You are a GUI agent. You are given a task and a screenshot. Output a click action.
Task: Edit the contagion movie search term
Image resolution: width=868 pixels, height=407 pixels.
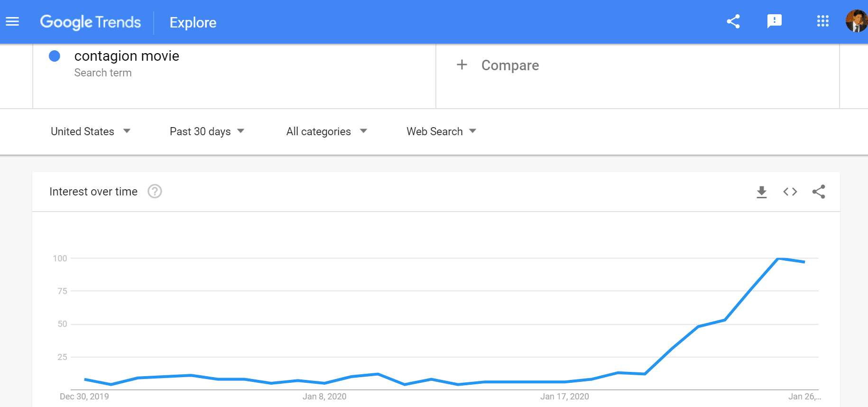pyautogui.click(x=127, y=56)
